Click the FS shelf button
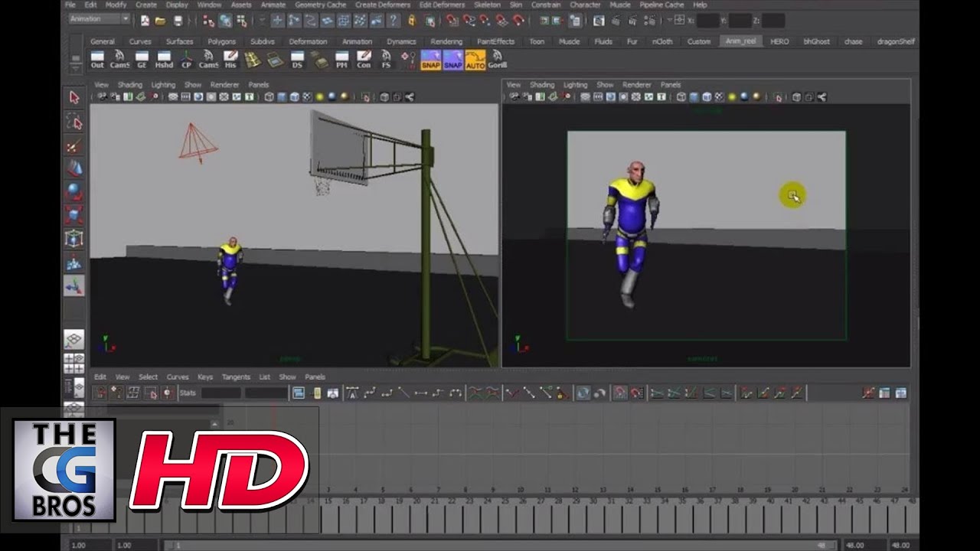The width and height of the screenshot is (980, 551). pos(386,60)
